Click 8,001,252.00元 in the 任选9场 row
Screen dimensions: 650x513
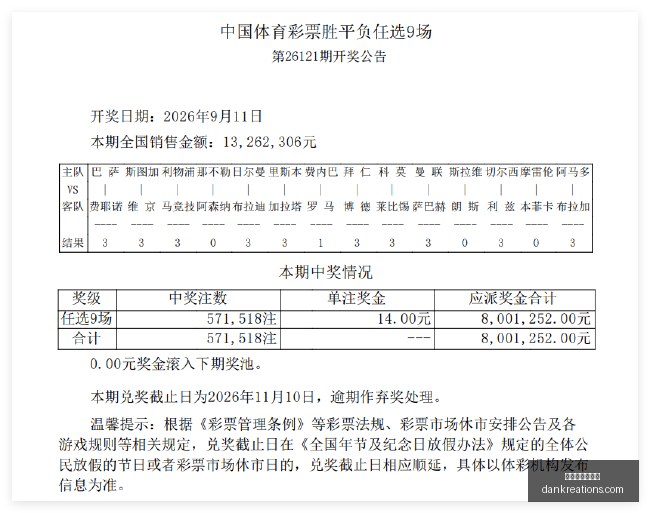536,319
